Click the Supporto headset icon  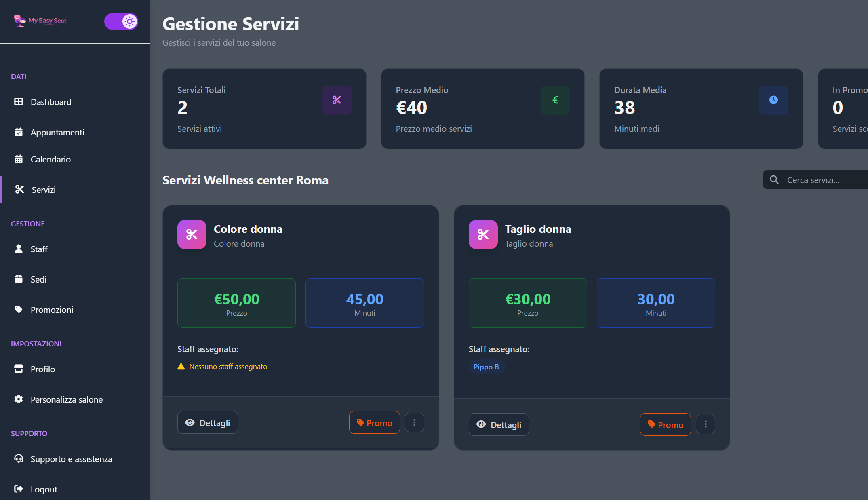19,459
